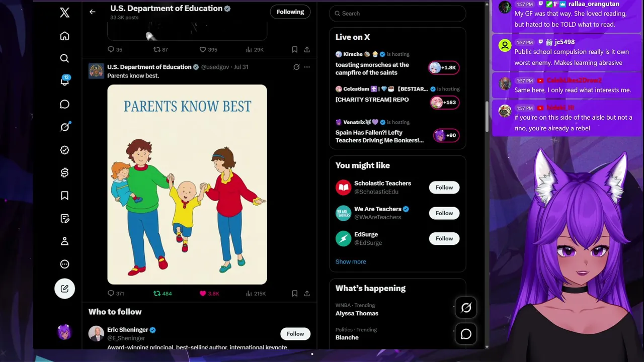Follow We Are Teachers
The height and width of the screenshot is (362, 644).
pos(444,213)
